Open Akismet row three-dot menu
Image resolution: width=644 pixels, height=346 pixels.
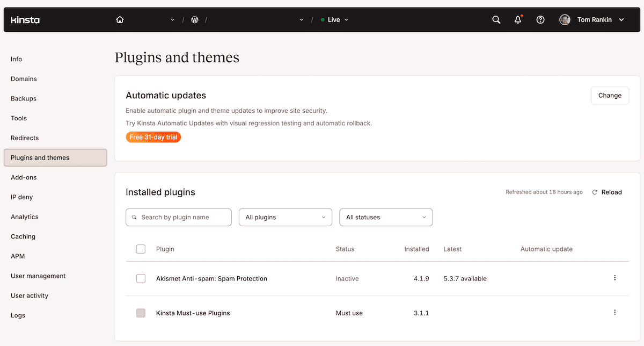click(615, 278)
